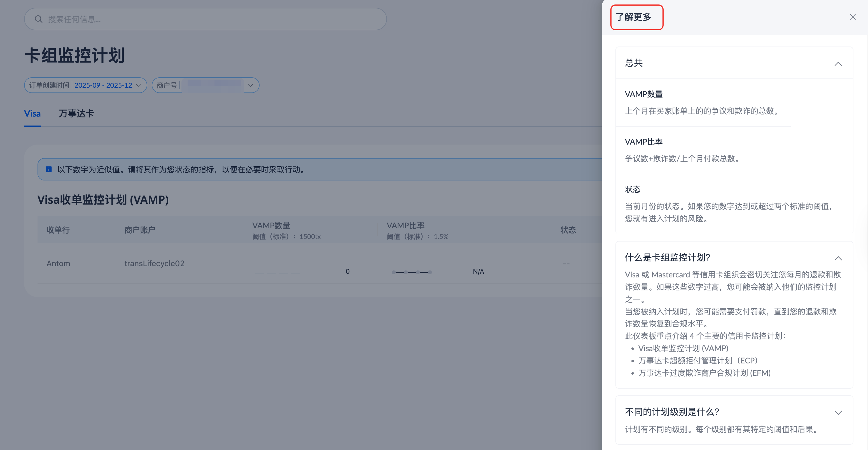The width and height of the screenshot is (868, 450).
Task: Click the search magnifier icon
Action: point(38,19)
